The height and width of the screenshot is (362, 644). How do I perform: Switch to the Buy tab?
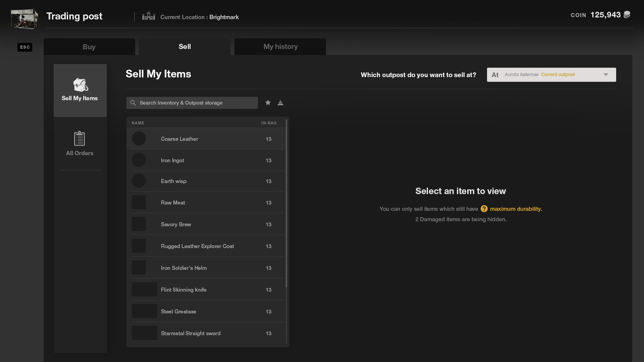[89, 47]
